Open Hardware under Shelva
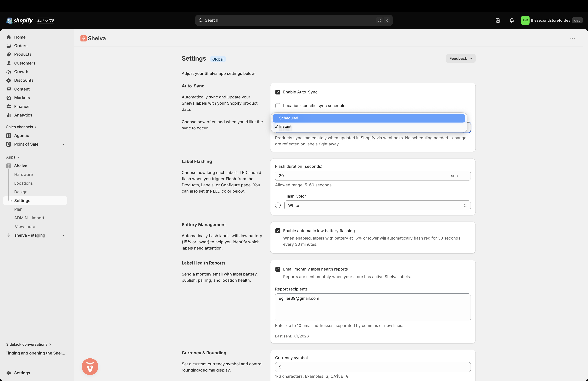 pyautogui.click(x=24, y=174)
